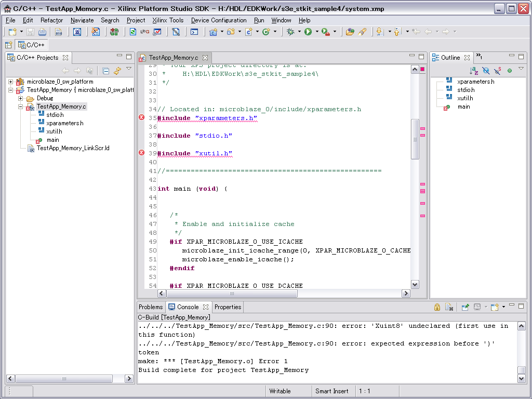
Task: Select main function in the Outline panel
Action: click(463, 107)
